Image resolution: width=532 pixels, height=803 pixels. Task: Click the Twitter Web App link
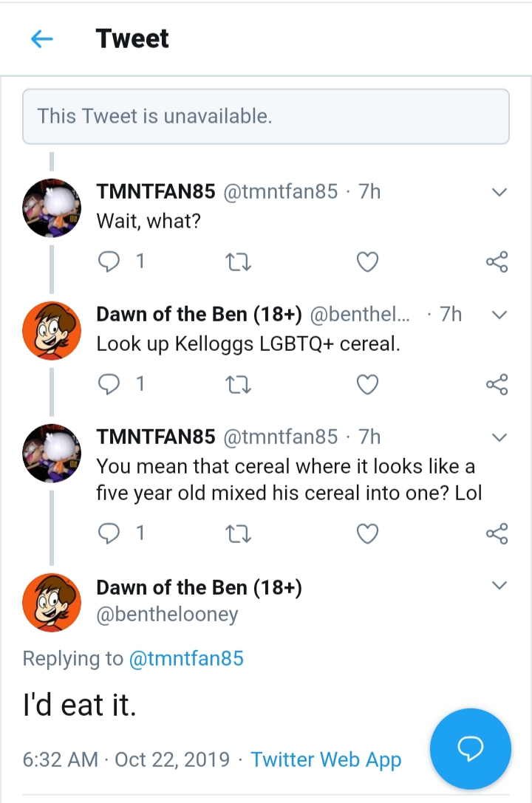[326, 760]
